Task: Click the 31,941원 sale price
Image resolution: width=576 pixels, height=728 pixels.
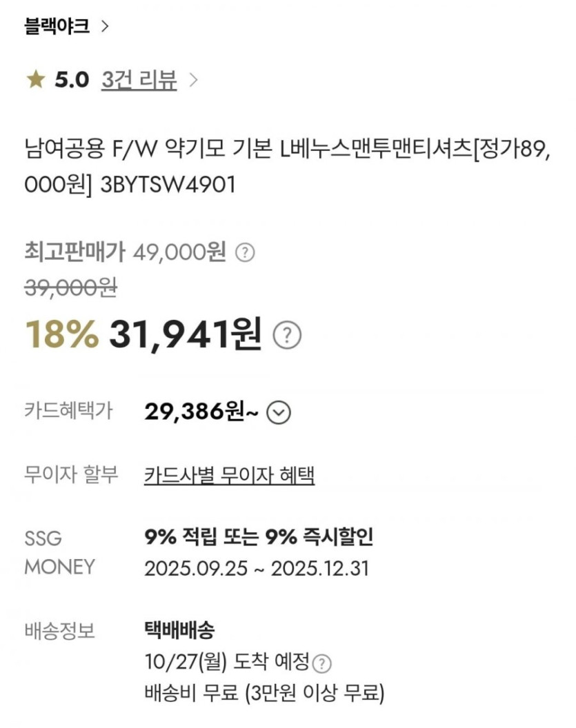Action: tap(185, 336)
